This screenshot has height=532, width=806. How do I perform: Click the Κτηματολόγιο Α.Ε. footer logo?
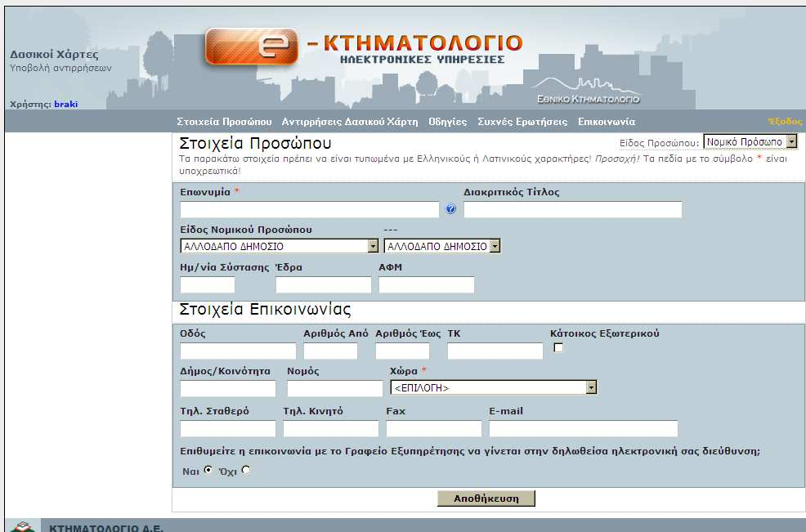coord(23,526)
